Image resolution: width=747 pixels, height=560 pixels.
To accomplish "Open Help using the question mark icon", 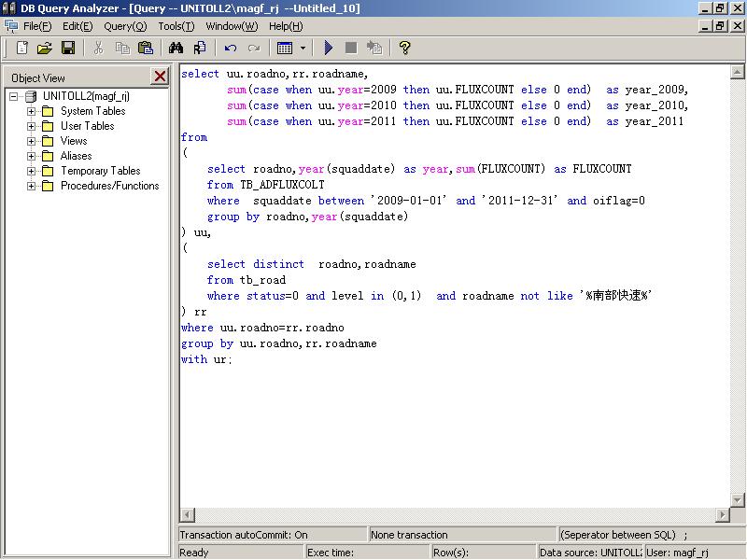I will [x=403, y=48].
